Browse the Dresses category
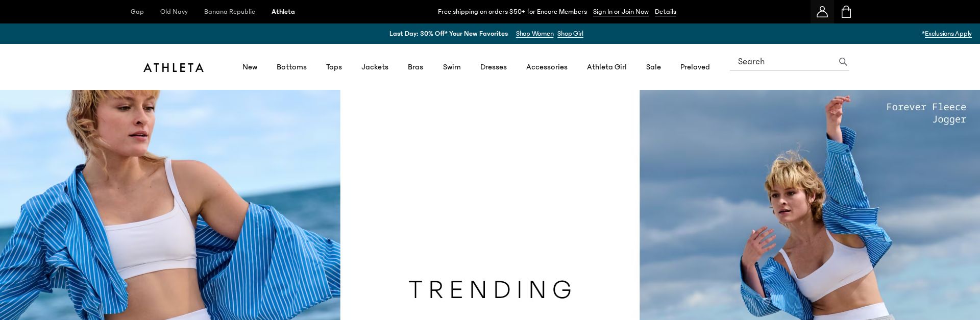The height and width of the screenshot is (320, 980). click(x=493, y=67)
